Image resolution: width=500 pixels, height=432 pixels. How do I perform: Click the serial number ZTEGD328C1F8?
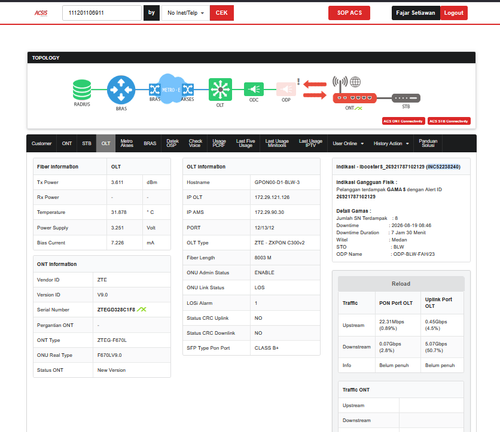click(116, 310)
